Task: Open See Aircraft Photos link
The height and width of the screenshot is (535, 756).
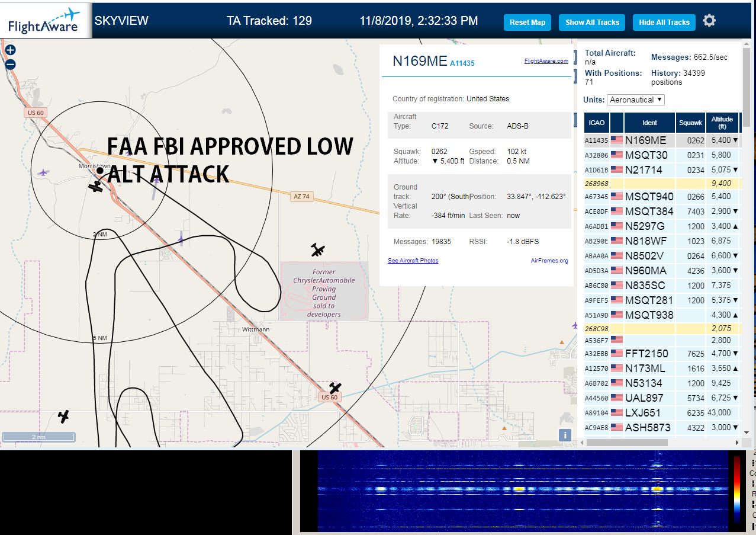Action: tap(413, 260)
